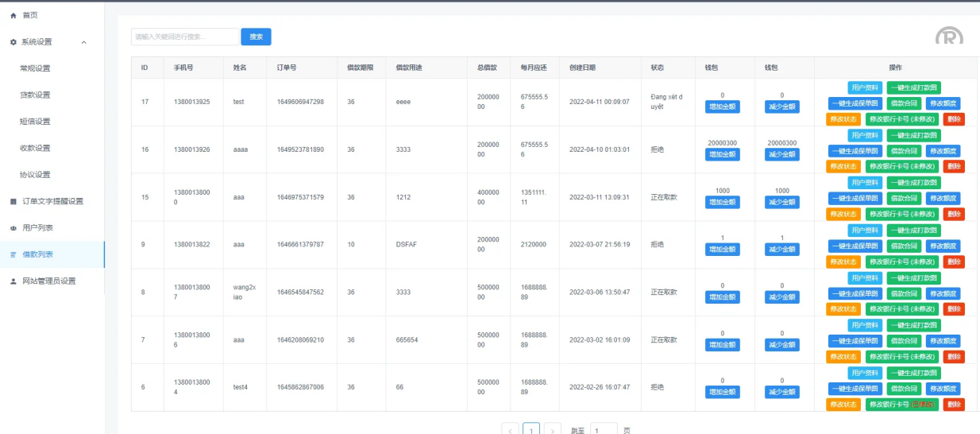Click the gear icon next to 系统设置
This screenshot has width=980, height=434.
(13, 42)
